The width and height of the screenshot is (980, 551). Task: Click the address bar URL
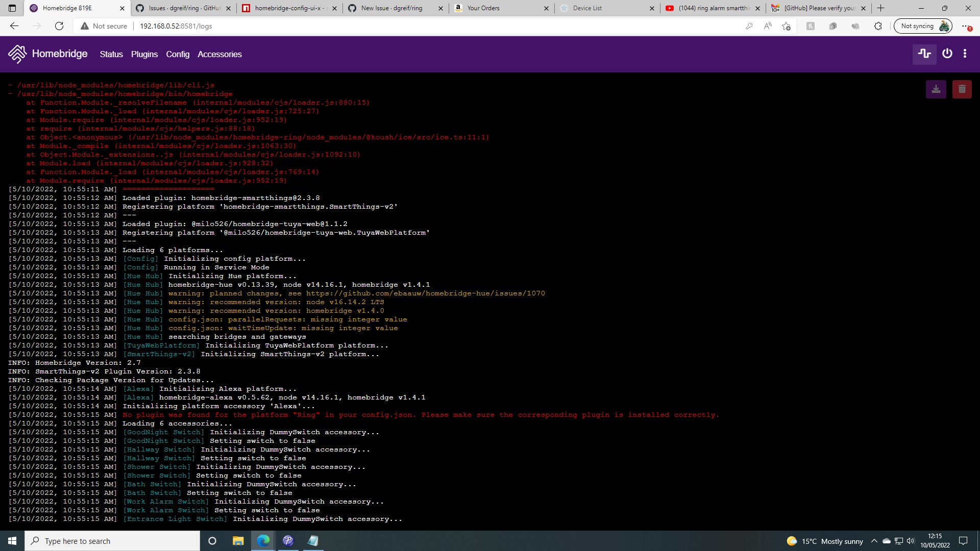[176, 26]
